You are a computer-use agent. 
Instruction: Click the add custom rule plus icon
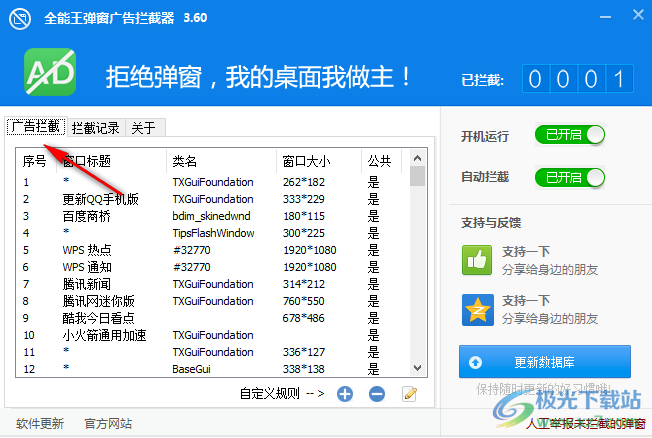345,393
